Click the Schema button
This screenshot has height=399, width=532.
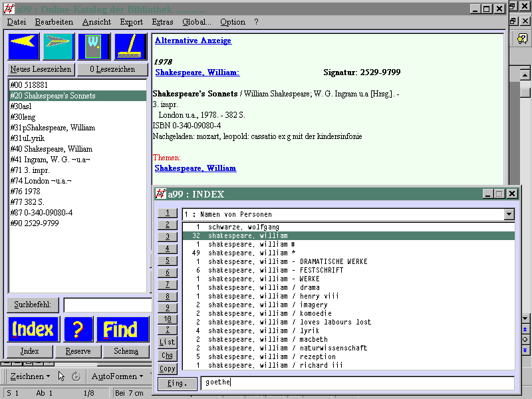126,351
